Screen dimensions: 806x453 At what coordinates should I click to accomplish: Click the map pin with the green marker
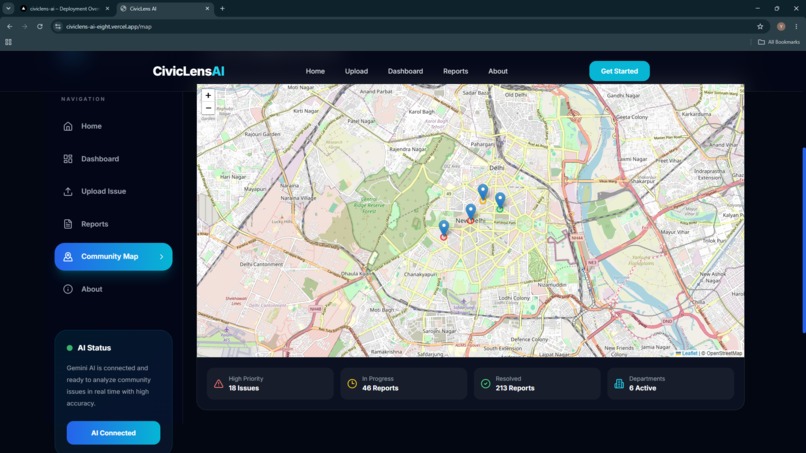click(500, 202)
